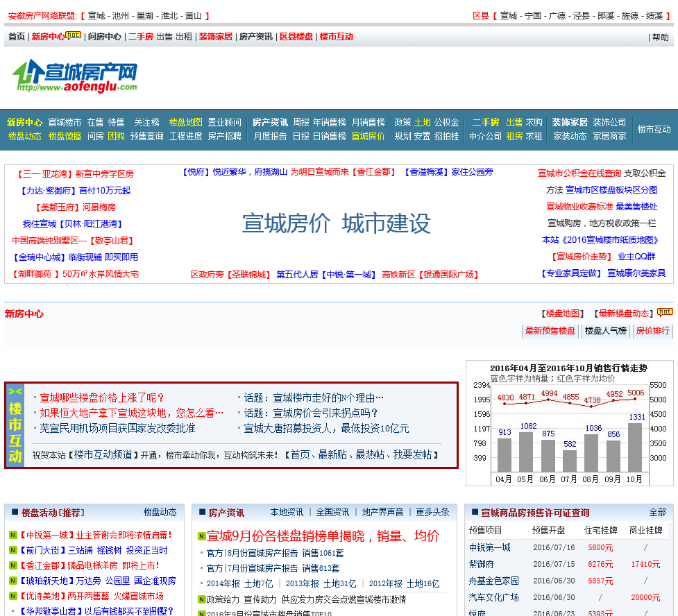Open 宣城9月份各楼盘销榜单揭晓 headline

(323, 536)
